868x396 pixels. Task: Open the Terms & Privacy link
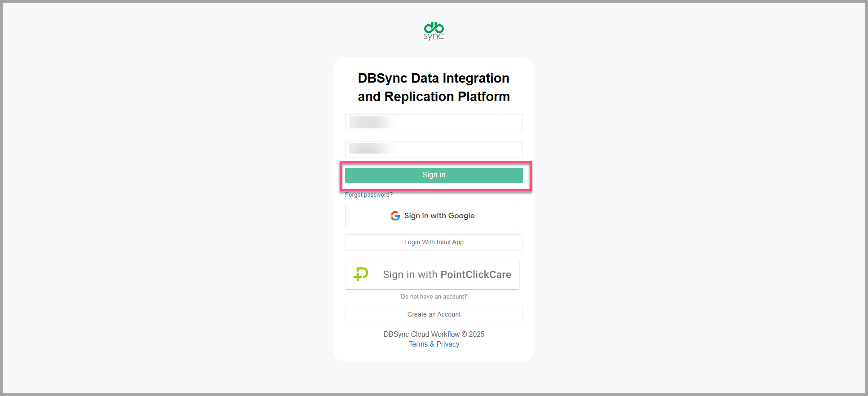434,344
